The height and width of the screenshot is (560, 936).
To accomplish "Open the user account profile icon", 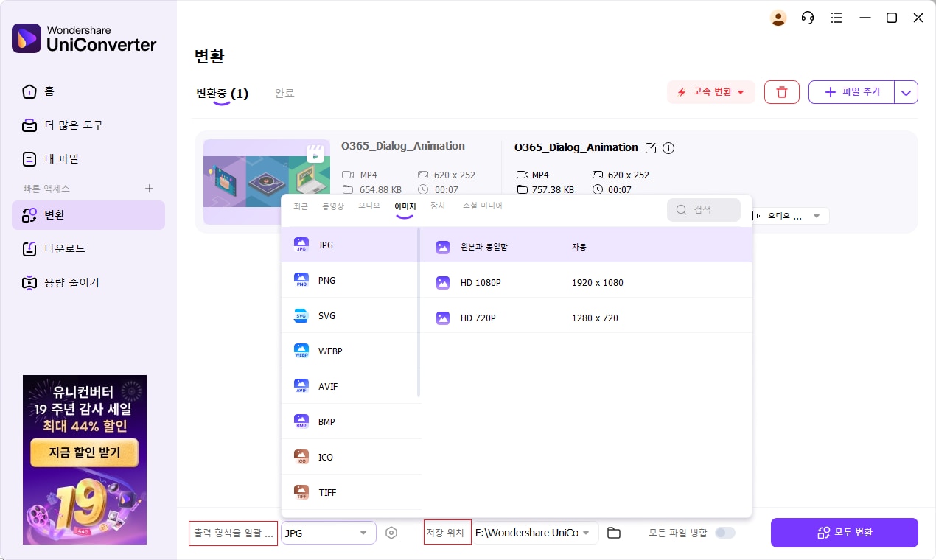I will [778, 18].
